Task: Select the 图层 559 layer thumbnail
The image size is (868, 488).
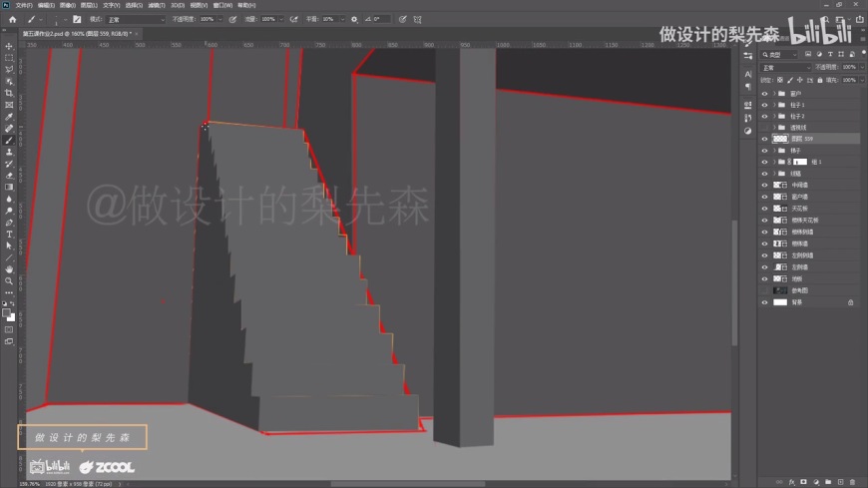Action: 779,139
